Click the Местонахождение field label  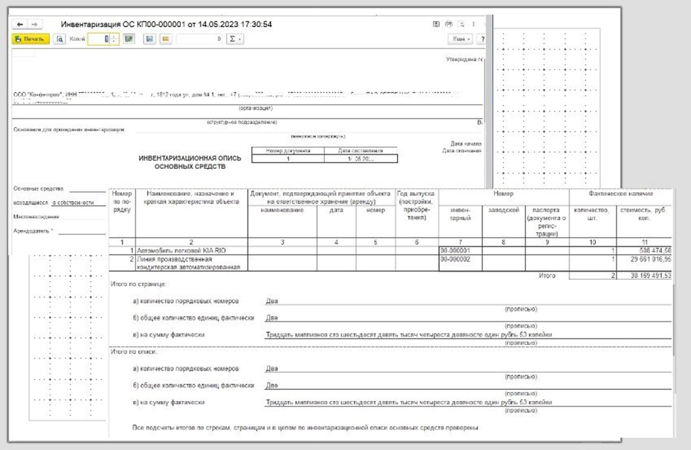pyautogui.click(x=36, y=217)
